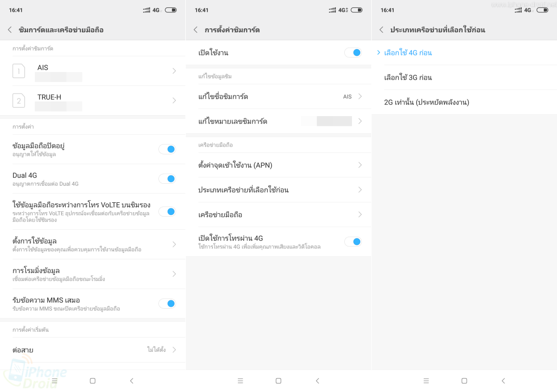The width and height of the screenshot is (557, 392).
Task: Tap back arrow on การตั้งค่าซิมการ์ด header
Action: click(x=196, y=30)
